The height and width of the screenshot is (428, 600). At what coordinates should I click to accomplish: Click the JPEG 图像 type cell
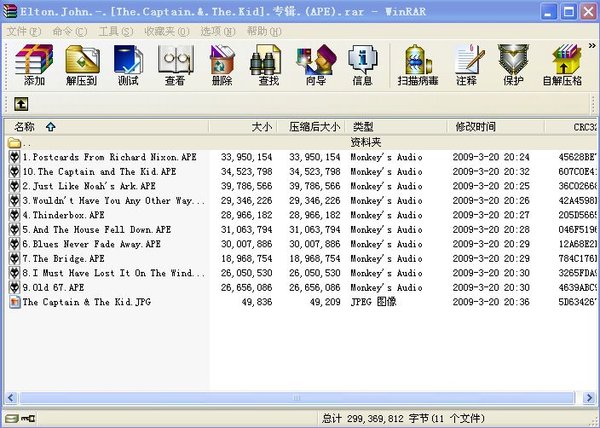(373, 302)
